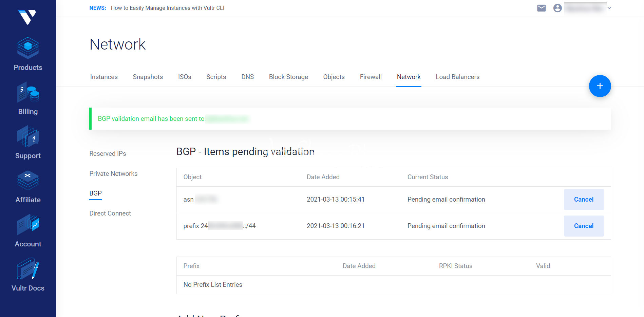Switch to the Objects tab
Image resolution: width=644 pixels, height=317 pixels.
pos(334,77)
